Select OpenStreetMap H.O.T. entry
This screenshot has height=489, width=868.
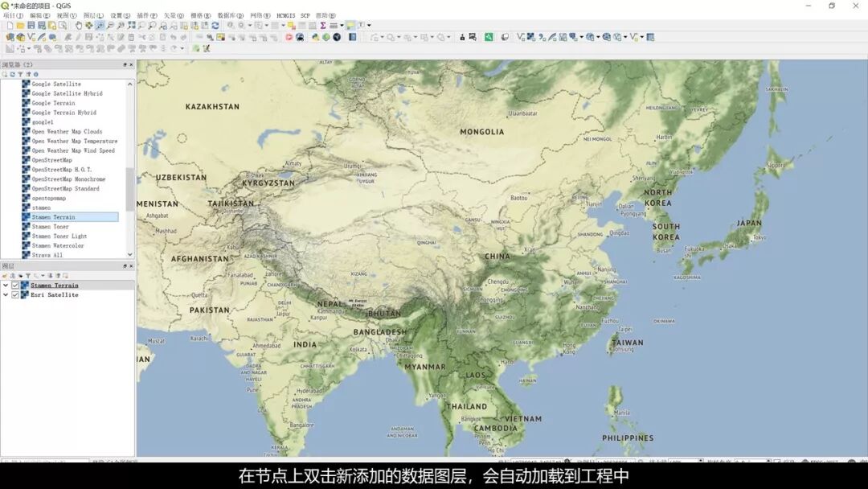pyautogui.click(x=61, y=170)
